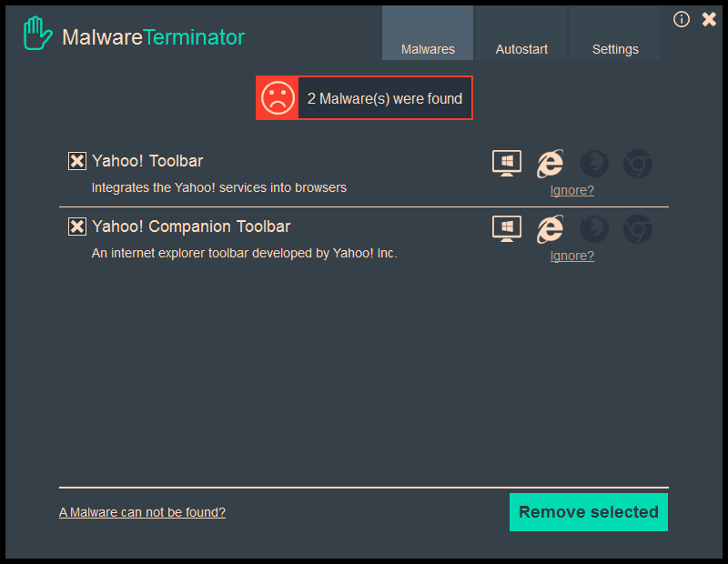
Task: Open the info icon in top right
Action: pyautogui.click(x=682, y=19)
